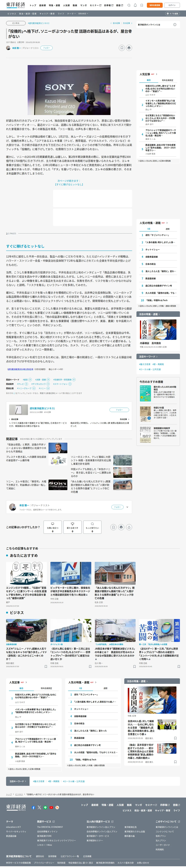The height and width of the screenshot is (868, 186).
Task: Open The ORIENTAL ECONOMIST footer link
Action: tap(50, 827)
